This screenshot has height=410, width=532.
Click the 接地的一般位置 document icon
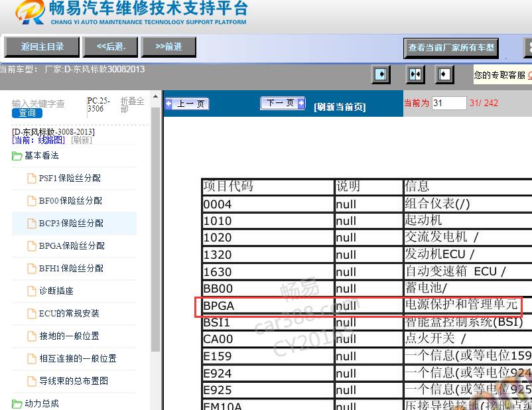pos(32,336)
